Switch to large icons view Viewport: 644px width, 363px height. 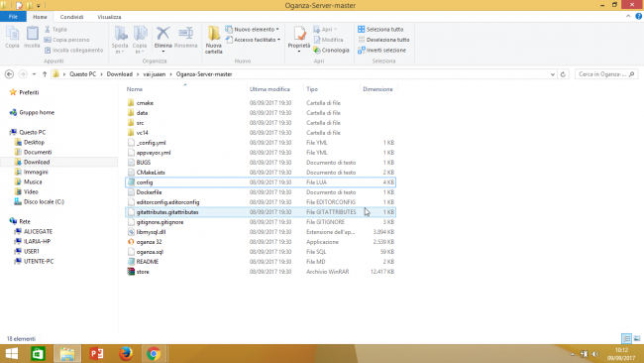[637, 338]
